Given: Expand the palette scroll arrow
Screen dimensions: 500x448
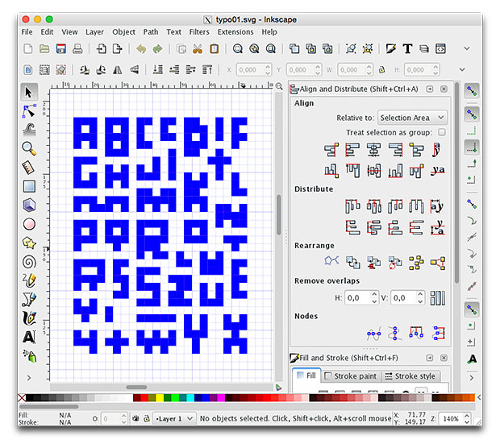Looking at the screenshot, I should (x=479, y=397).
